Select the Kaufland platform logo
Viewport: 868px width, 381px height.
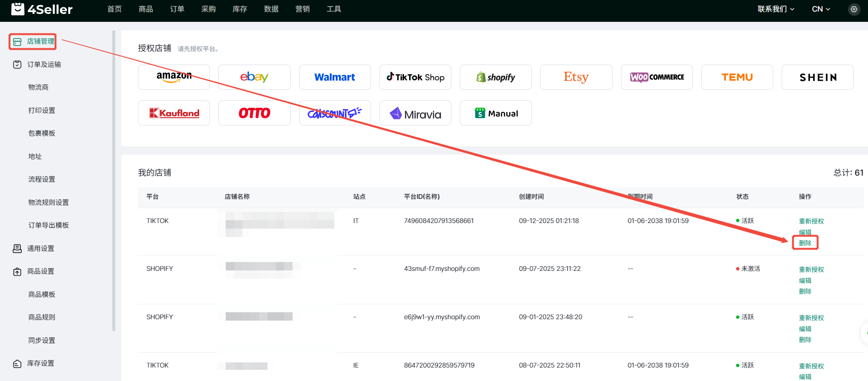pyautogui.click(x=174, y=113)
